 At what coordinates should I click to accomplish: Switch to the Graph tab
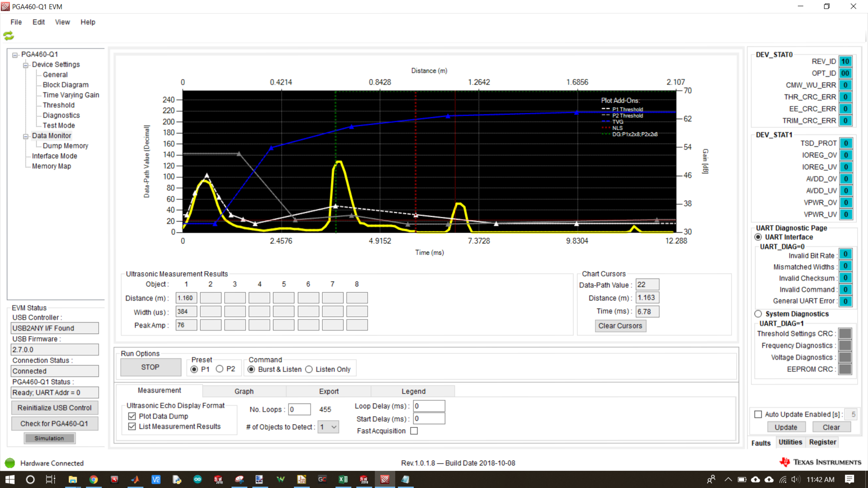(244, 391)
